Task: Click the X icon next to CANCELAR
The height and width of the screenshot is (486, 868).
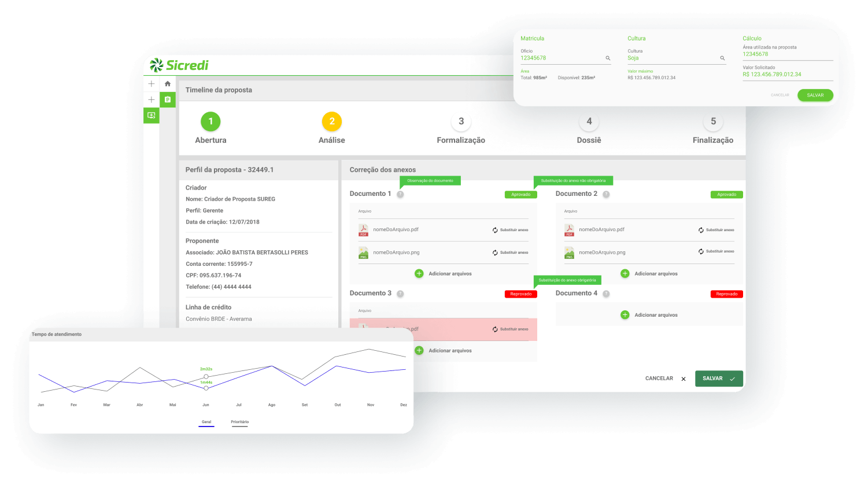Action: pyautogui.click(x=684, y=379)
